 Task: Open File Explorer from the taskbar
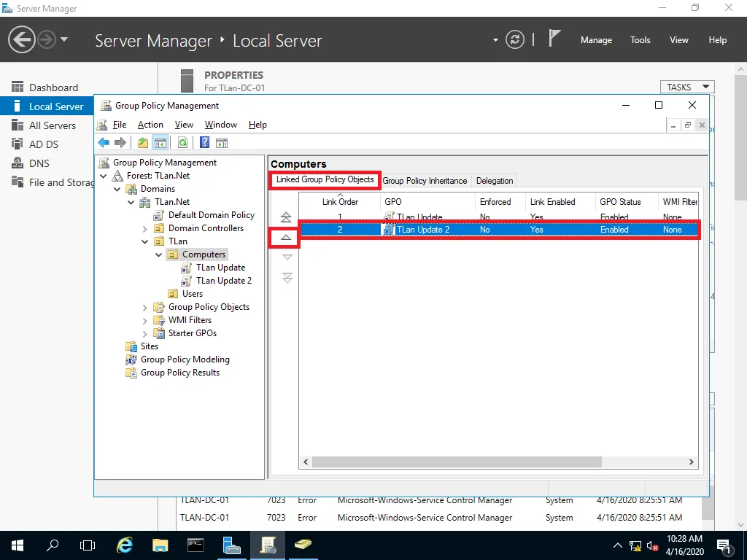tap(160, 545)
